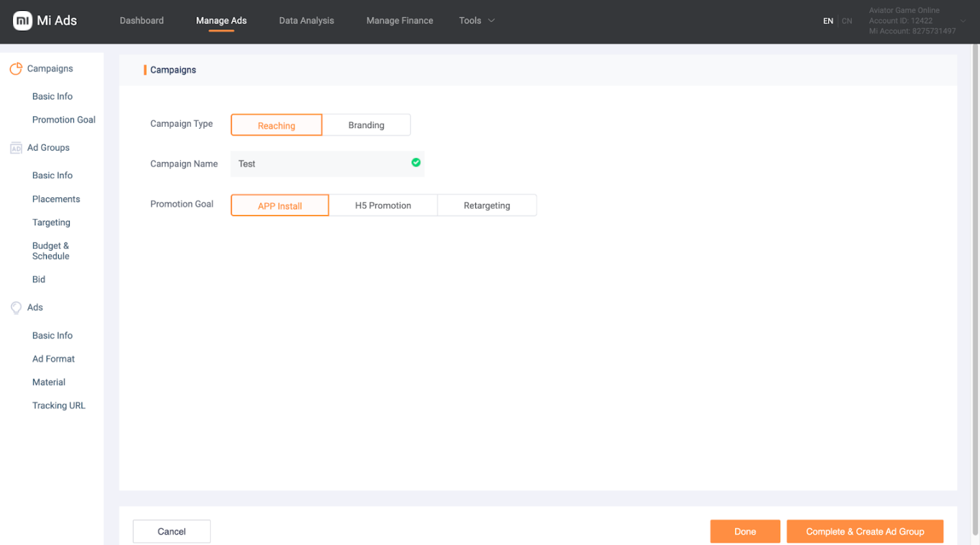Screen dimensions: 980x545
Task: Click the Campaigns pie chart icon in sidebar
Action: pyautogui.click(x=16, y=69)
